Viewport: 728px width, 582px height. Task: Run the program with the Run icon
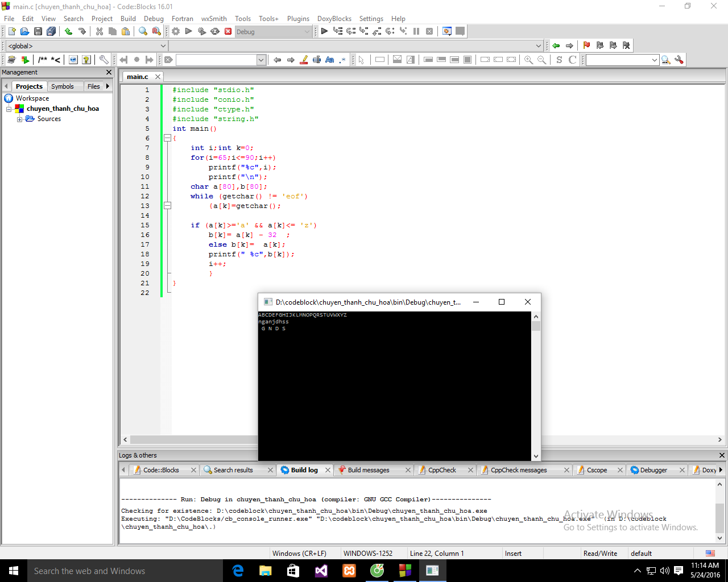[189, 32]
